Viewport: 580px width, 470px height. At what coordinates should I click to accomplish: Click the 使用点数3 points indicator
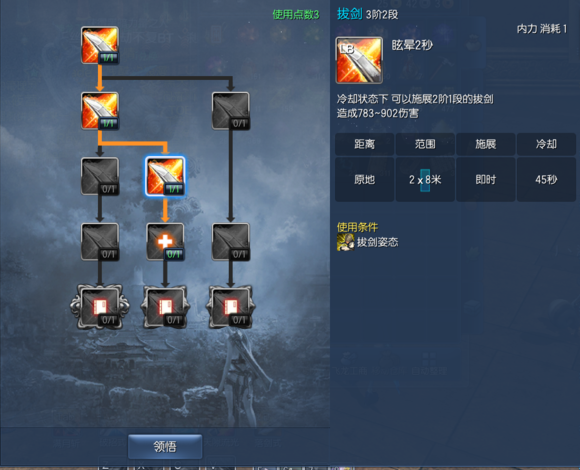(x=296, y=14)
